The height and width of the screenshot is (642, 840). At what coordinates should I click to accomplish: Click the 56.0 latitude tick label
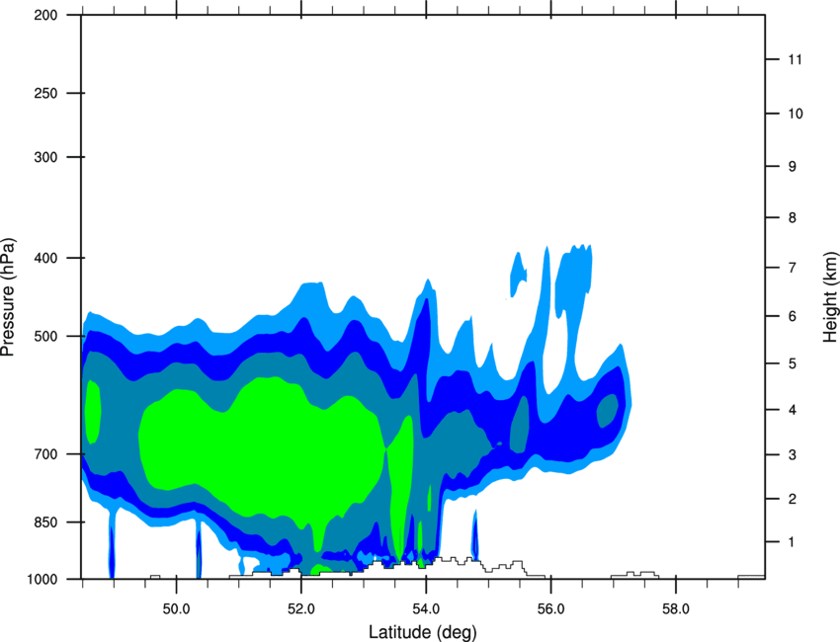click(x=550, y=608)
